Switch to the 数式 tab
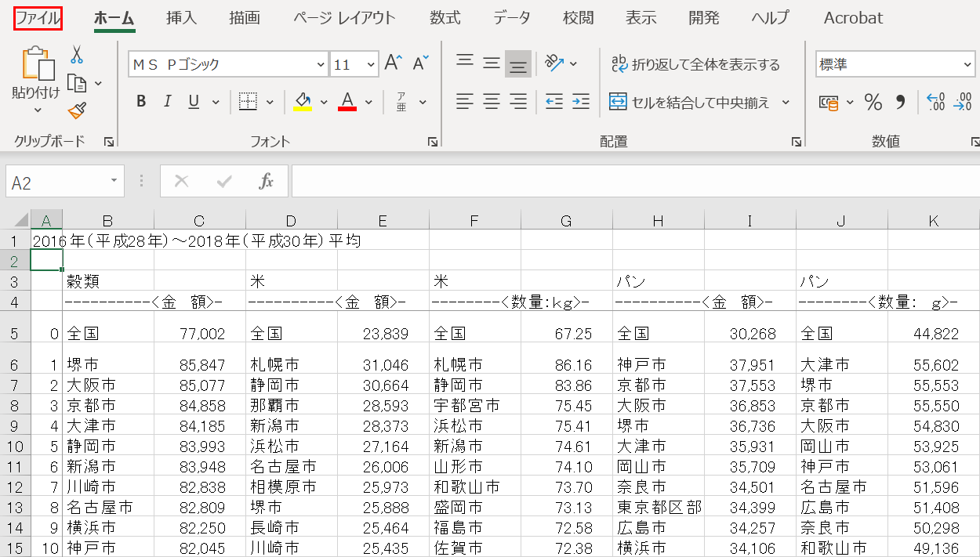 click(445, 18)
